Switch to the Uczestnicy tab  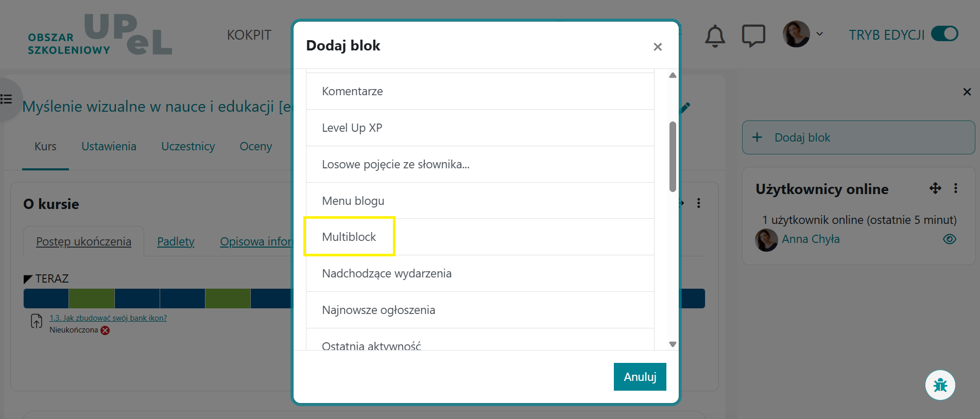(188, 147)
